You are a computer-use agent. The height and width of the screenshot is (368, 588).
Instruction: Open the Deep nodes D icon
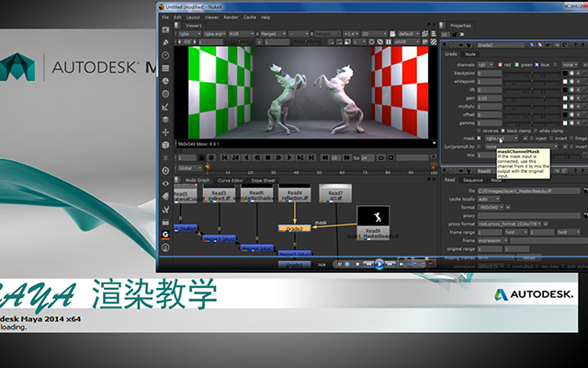click(x=165, y=170)
